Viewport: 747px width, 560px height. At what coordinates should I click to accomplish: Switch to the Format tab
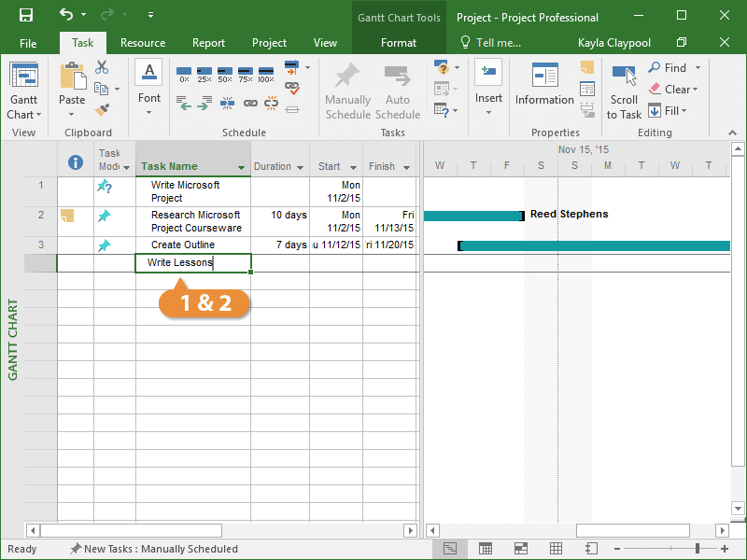399,43
